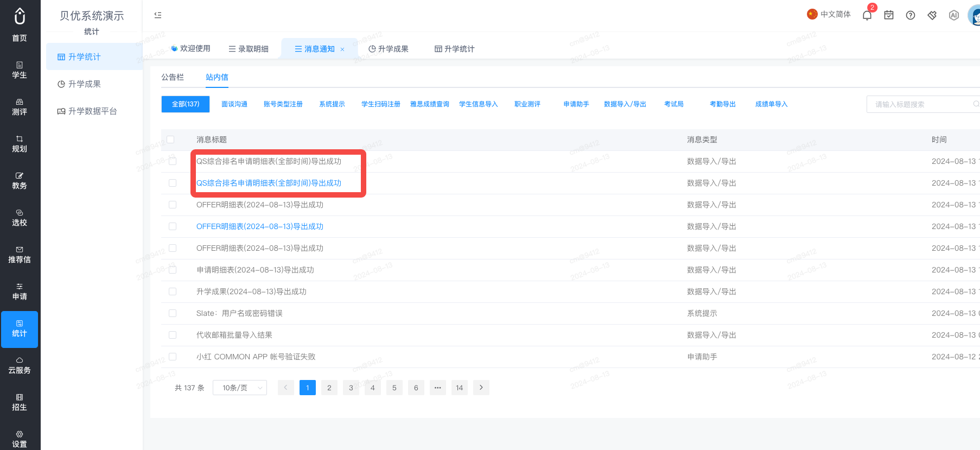Open 云服务 in left sidebar

[20, 365]
